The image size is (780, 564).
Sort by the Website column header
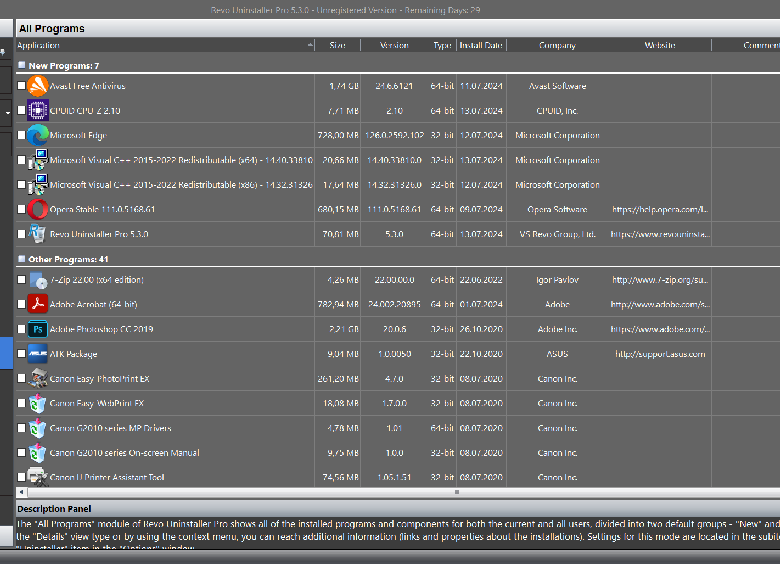660,45
